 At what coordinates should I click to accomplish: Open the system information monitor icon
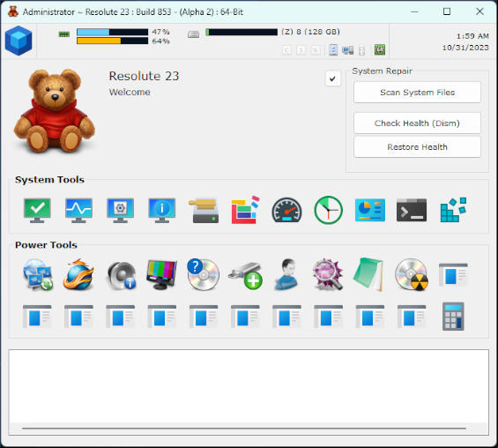tap(162, 211)
